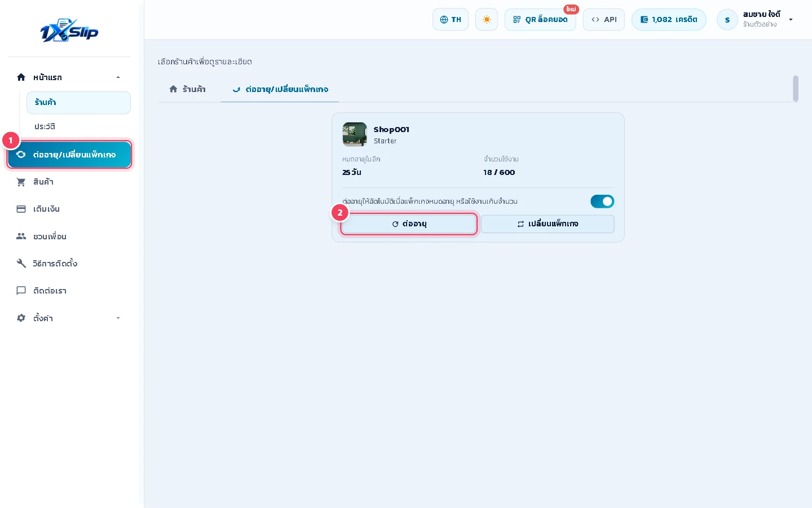Click the Starter package label
This screenshot has height=508, width=812.
[385, 141]
